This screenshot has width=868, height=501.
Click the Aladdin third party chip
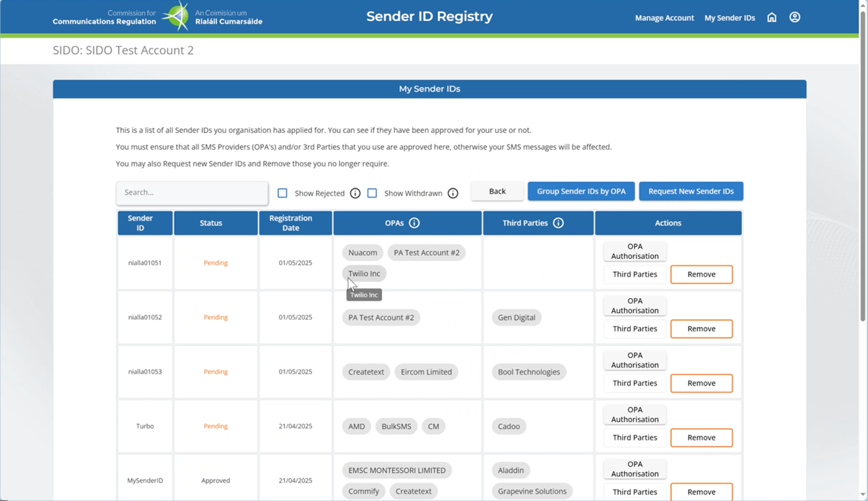click(511, 471)
